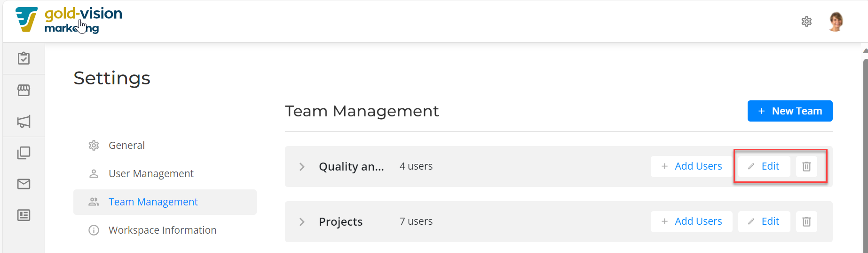Open the envelope email icon in sidebar

pyautogui.click(x=24, y=184)
